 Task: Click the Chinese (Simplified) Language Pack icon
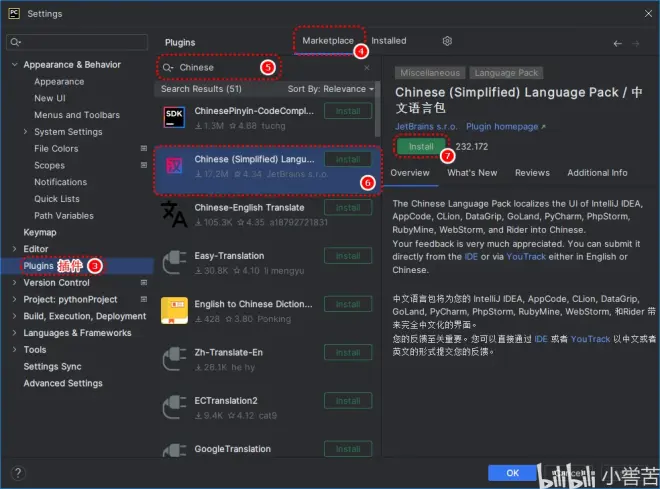coord(174,165)
